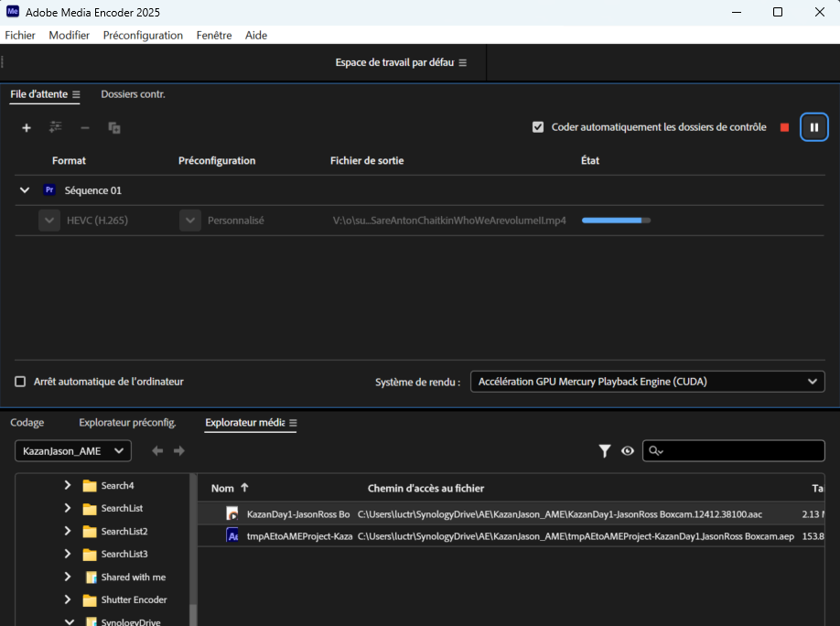
Task: Click the output file path link
Action: [x=449, y=221]
